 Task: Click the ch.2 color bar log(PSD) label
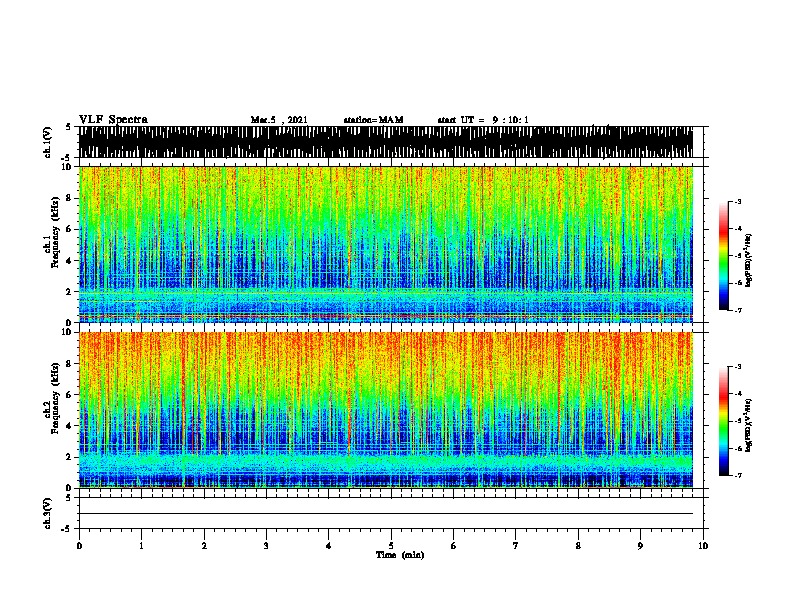coord(748,425)
